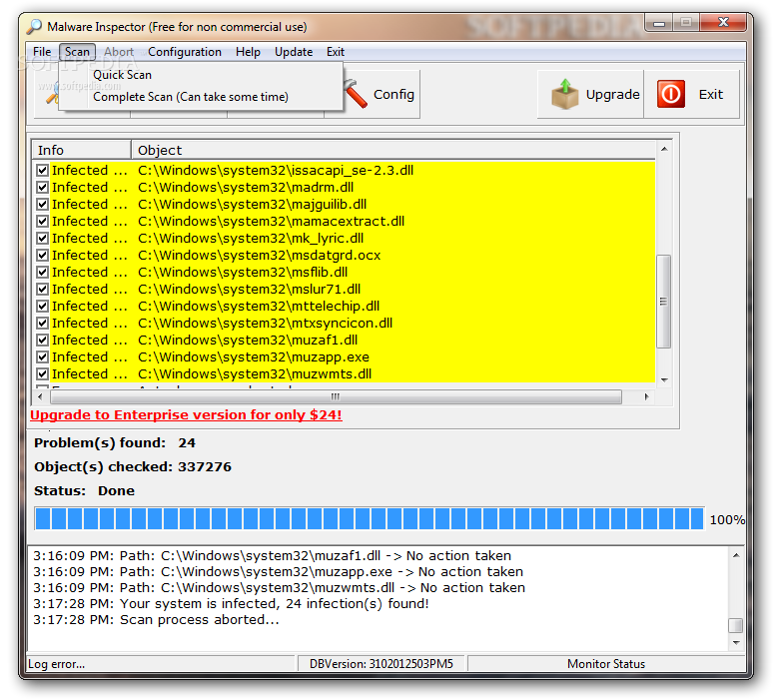Click the 100% progress label
The height and width of the screenshot is (700, 774).
pyautogui.click(x=727, y=520)
